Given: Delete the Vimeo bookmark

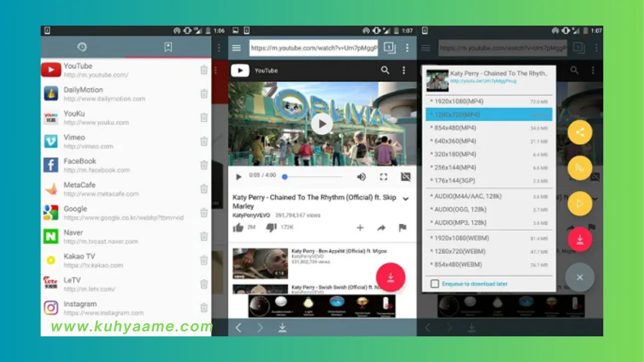Looking at the screenshot, I should (204, 141).
